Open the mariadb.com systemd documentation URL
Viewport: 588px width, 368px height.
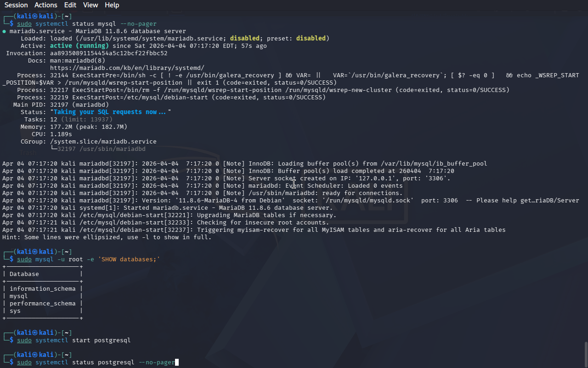pyautogui.click(x=127, y=68)
